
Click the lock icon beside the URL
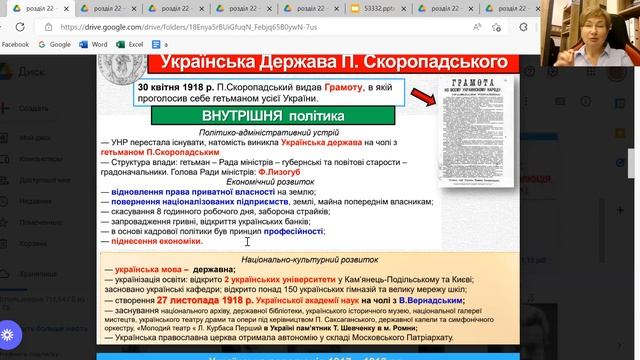[49, 27]
